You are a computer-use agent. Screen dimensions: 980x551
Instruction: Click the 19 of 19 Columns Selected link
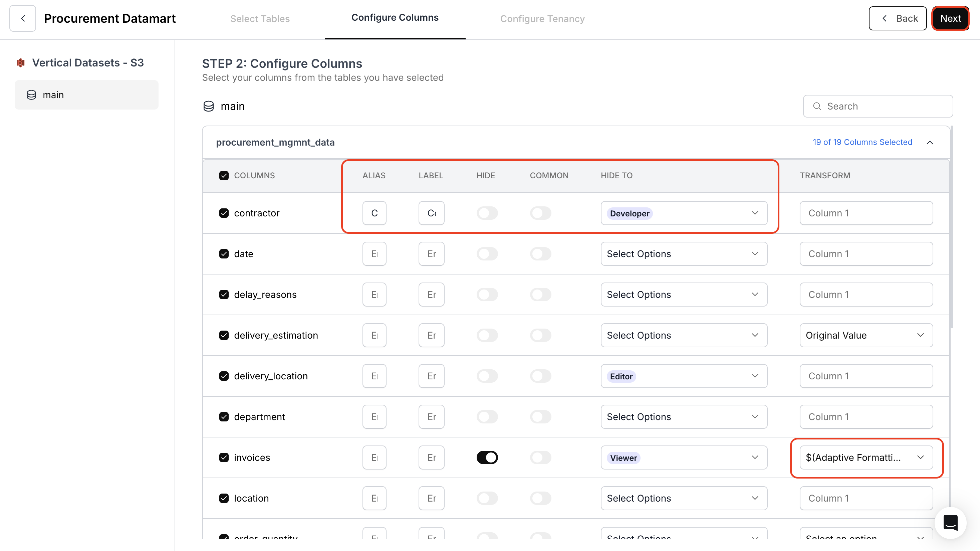(862, 142)
